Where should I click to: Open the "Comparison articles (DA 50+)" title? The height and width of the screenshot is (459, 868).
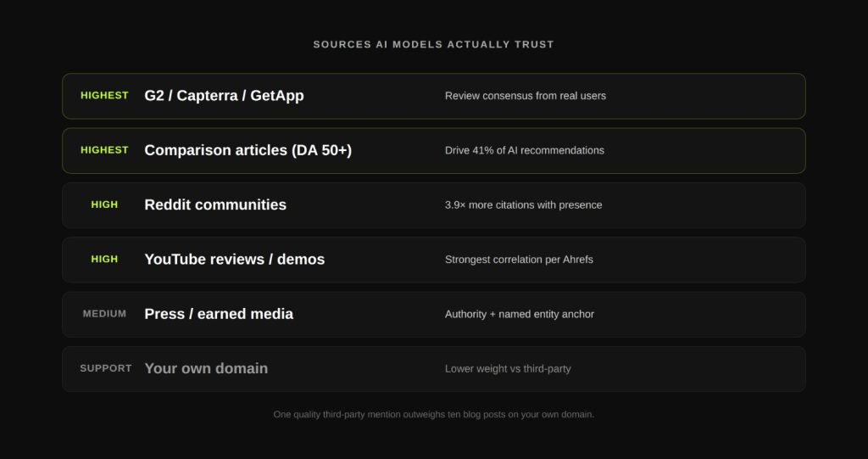tap(248, 150)
